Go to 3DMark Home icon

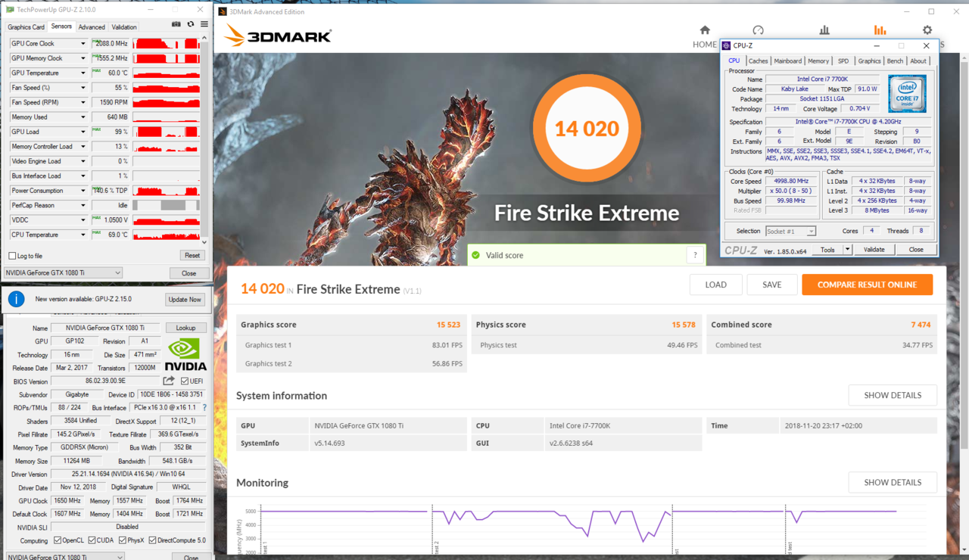point(705,30)
